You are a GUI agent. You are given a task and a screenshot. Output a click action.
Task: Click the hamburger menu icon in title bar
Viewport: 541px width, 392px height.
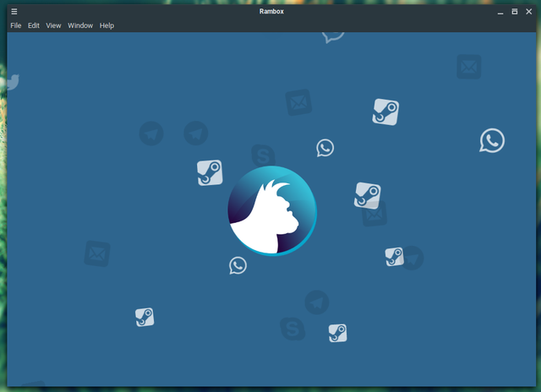(14, 11)
